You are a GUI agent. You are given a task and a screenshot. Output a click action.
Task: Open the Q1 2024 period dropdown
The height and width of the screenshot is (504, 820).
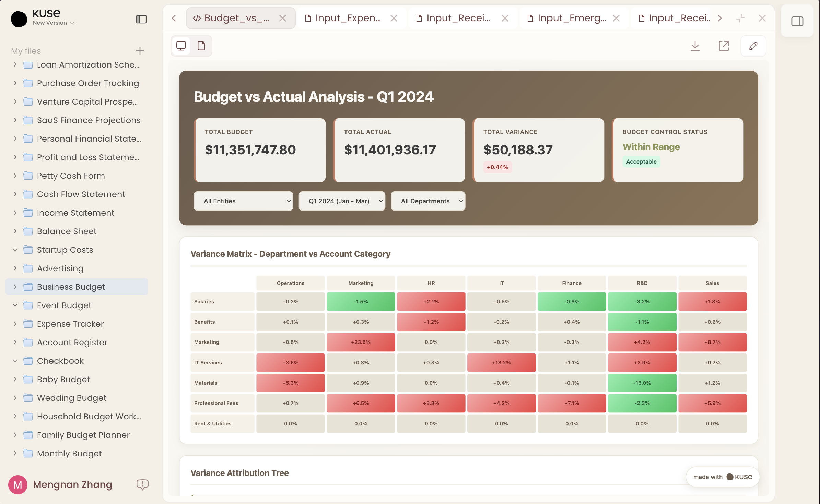pos(342,201)
